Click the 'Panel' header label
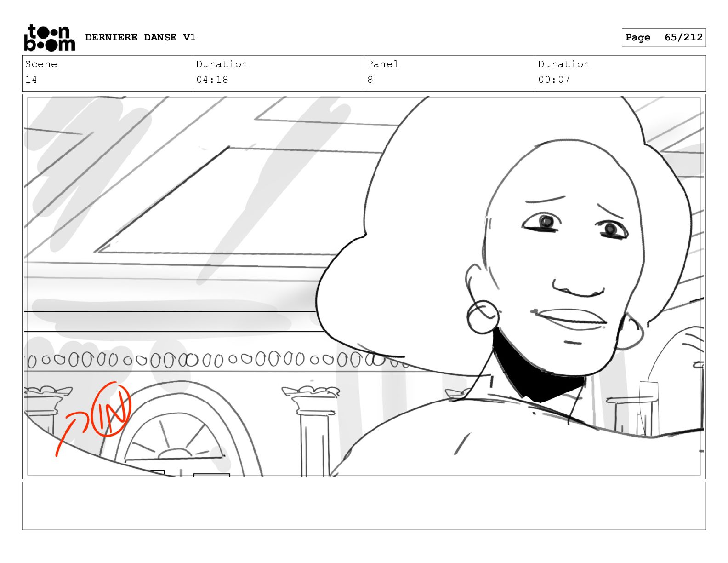Image resolution: width=728 pixels, height=563 pixels. click(x=383, y=64)
